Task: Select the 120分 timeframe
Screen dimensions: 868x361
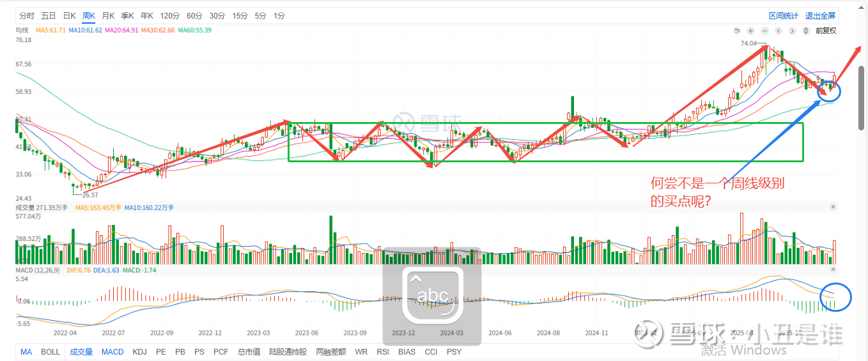Action: pyautogui.click(x=170, y=15)
